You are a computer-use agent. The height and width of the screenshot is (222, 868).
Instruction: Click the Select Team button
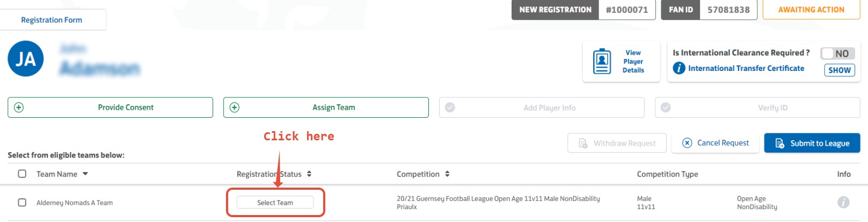coord(275,203)
